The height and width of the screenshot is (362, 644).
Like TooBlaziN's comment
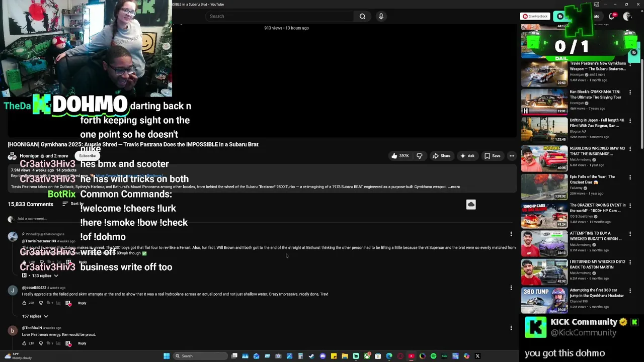[24, 343]
